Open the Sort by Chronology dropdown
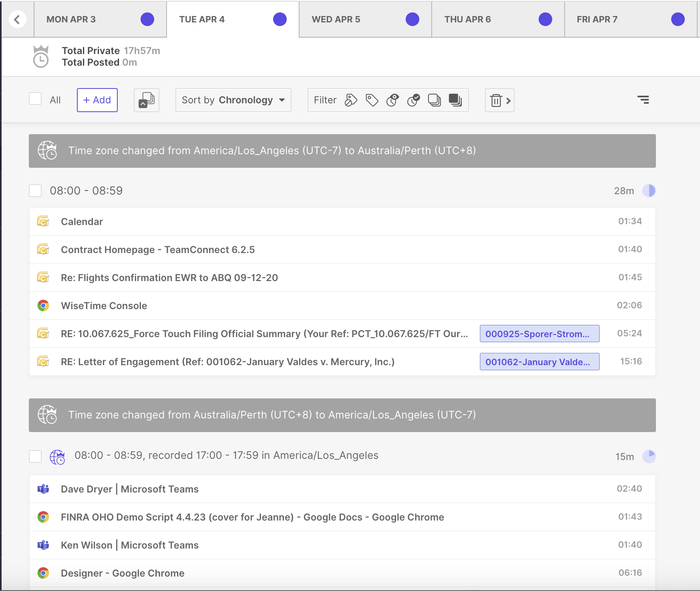The height and width of the screenshot is (591, 700). point(233,100)
